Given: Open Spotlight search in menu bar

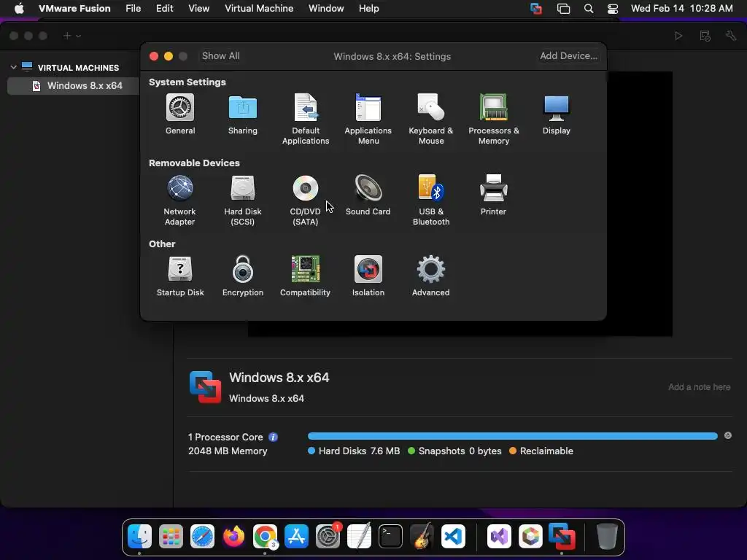Looking at the screenshot, I should click(589, 8).
